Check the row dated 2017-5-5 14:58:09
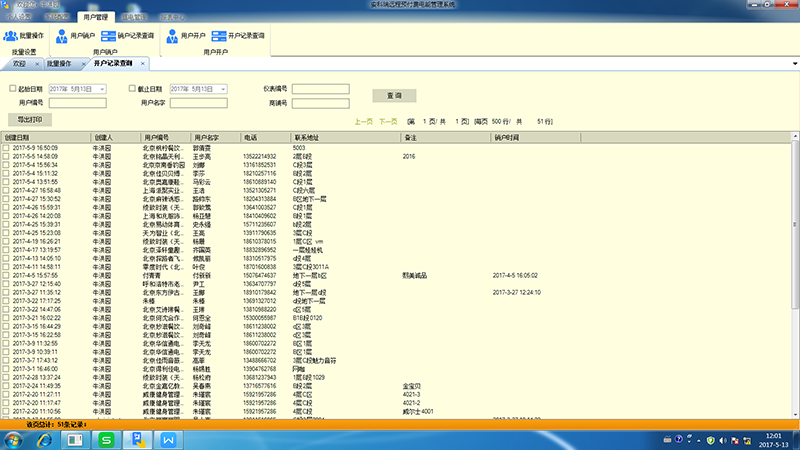Image resolution: width=800 pixels, height=450 pixels. [6, 157]
